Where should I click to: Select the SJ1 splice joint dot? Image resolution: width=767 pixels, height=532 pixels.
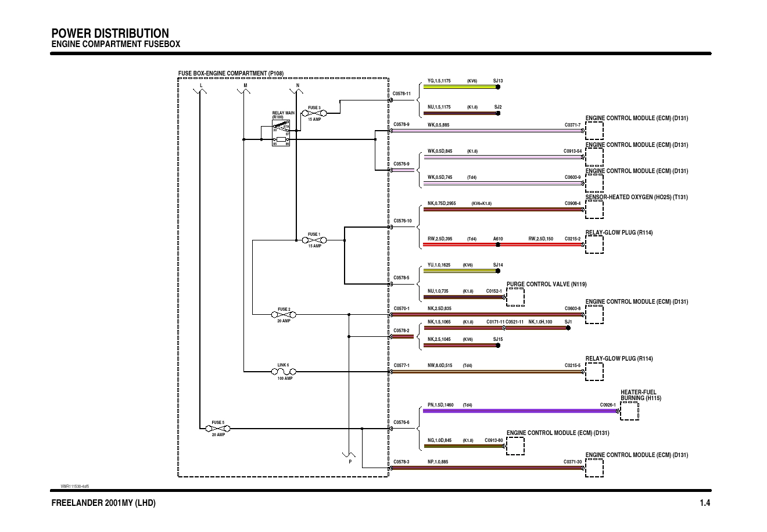pos(568,328)
